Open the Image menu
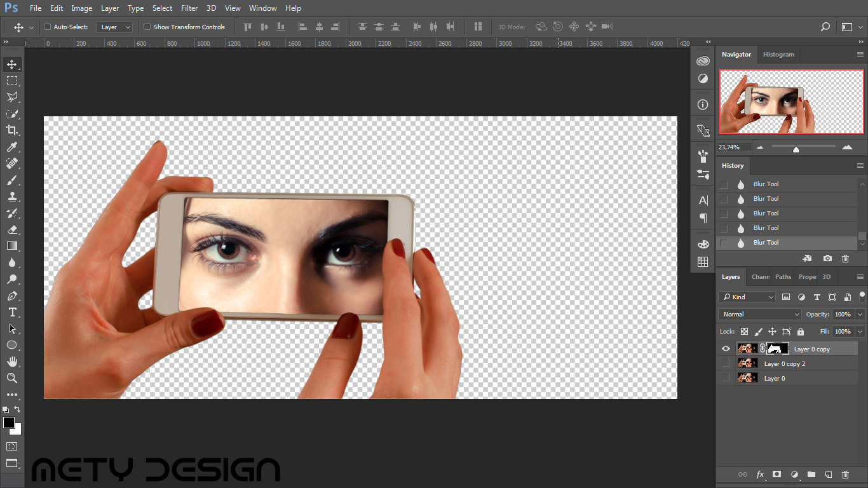Image resolution: width=868 pixels, height=488 pixels. [81, 8]
